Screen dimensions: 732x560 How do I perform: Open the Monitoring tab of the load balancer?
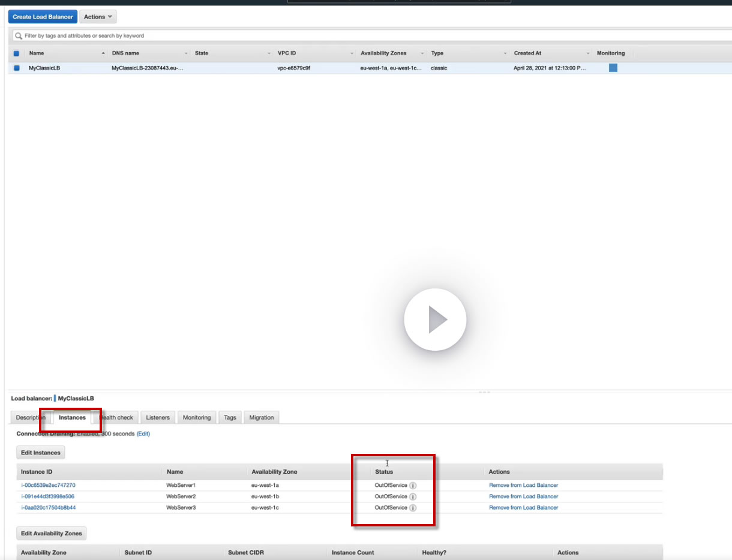tap(197, 417)
